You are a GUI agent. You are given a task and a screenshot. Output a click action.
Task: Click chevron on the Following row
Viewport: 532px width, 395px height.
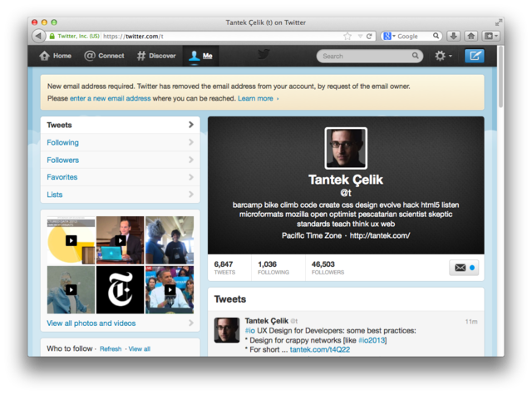(x=191, y=142)
